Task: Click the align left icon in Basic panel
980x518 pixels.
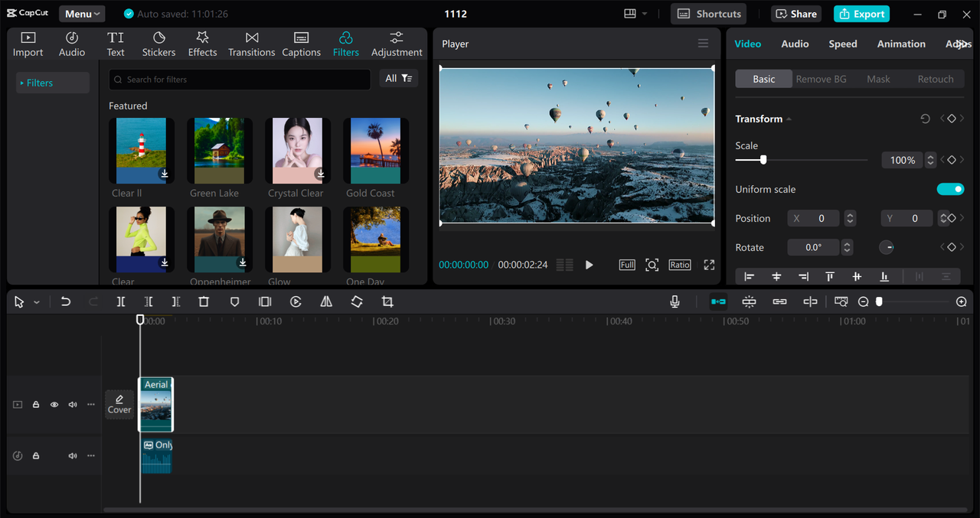Action: [x=749, y=276]
